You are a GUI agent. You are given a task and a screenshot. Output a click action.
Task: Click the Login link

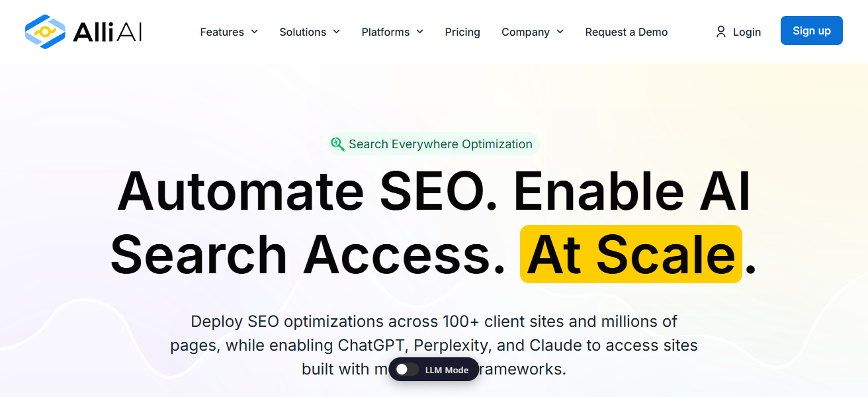point(738,32)
